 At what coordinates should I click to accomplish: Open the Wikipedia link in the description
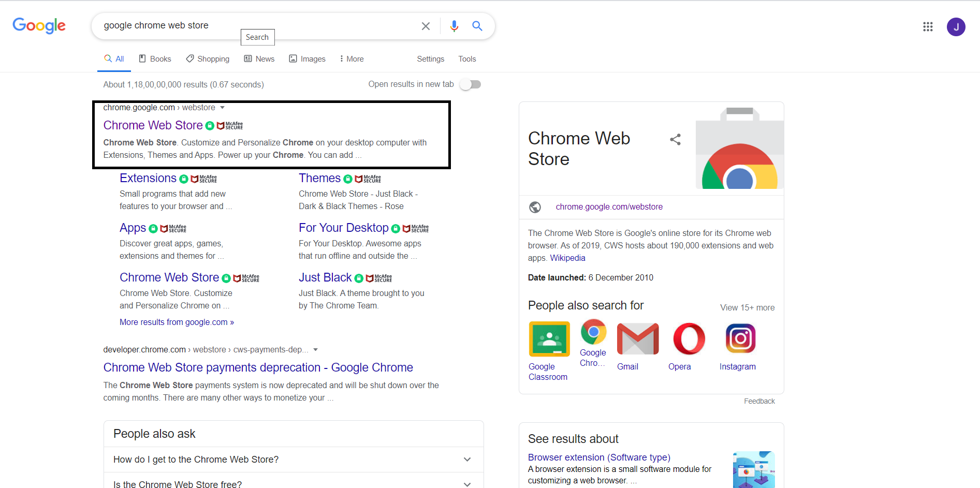pyautogui.click(x=567, y=258)
